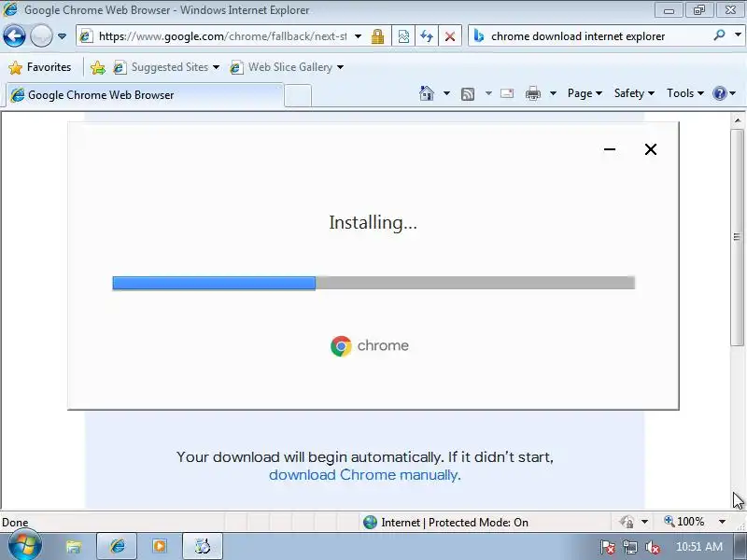Click the Home icon in command bar
The width and height of the screenshot is (747, 560).
(427, 93)
